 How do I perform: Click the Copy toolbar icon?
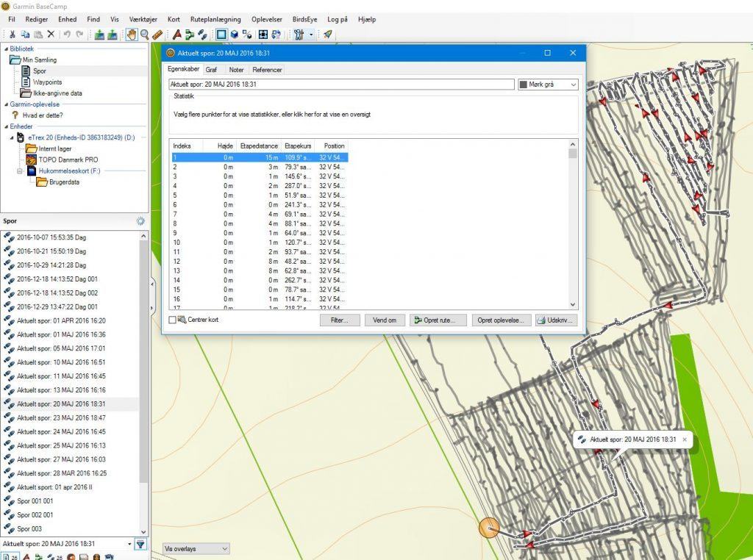pyautogui.click(x=25, y=35)
